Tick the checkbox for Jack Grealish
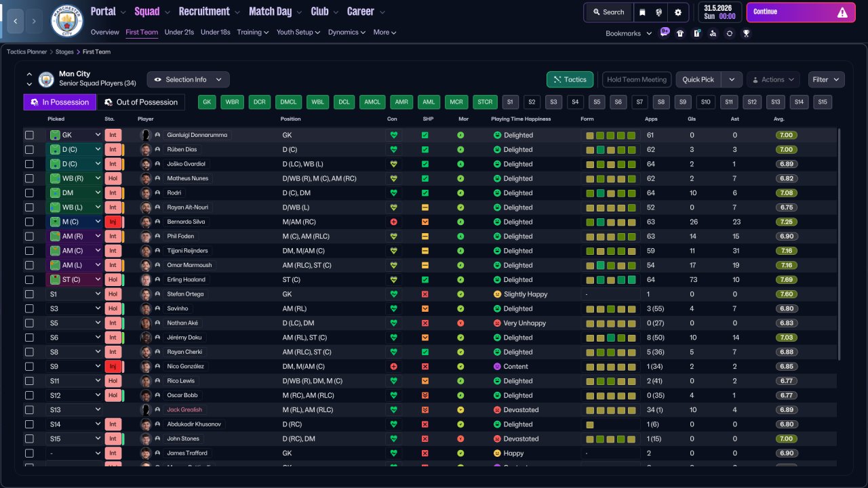 (x=29, y=410)
